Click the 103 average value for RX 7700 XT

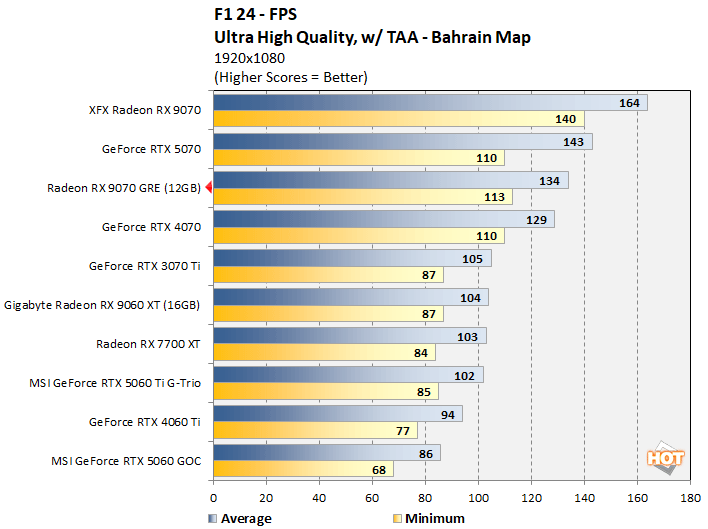467,337
